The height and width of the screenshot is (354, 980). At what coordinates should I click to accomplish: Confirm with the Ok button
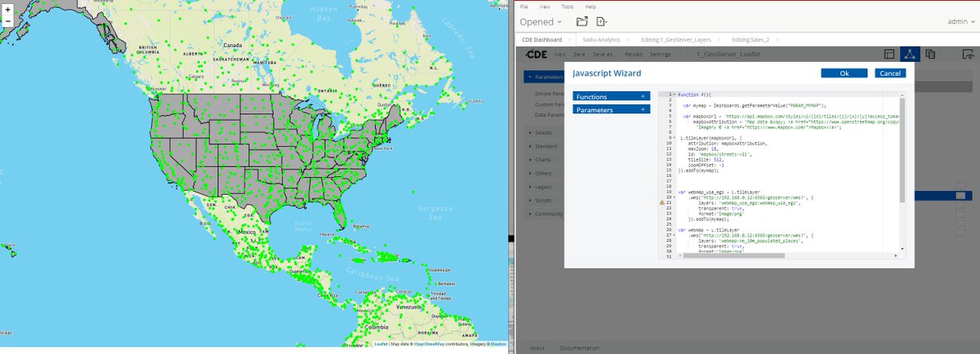coord(844,73)
